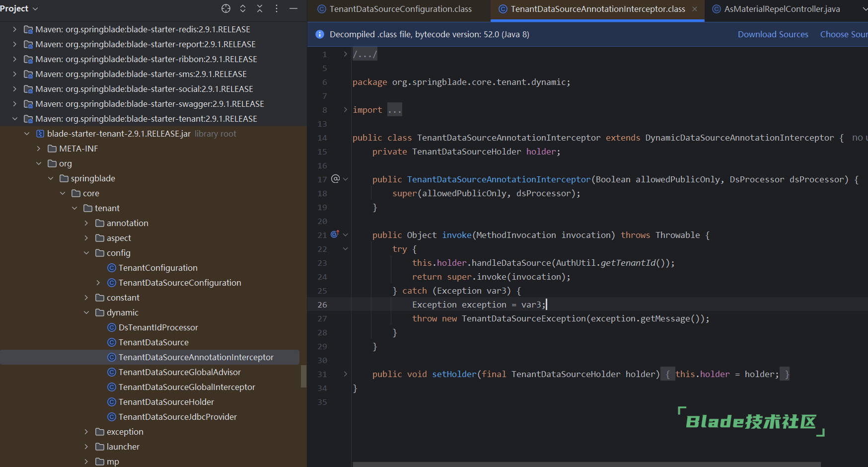This screenshot has width=868, height=467.
Task: Expand the setHolder method fold at line 31
Action: tap(346, 374)
